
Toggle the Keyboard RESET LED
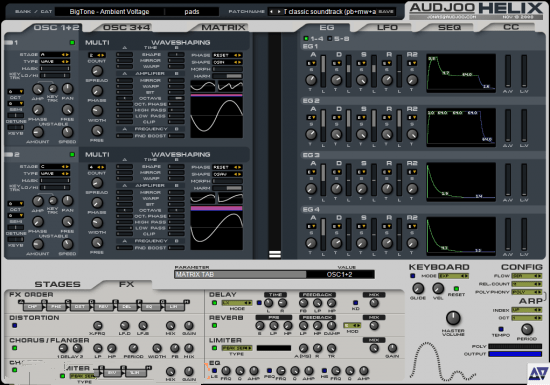point(456,289)
